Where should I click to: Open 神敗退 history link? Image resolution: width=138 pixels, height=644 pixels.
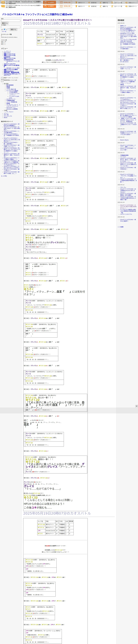[x=122, y=85]
